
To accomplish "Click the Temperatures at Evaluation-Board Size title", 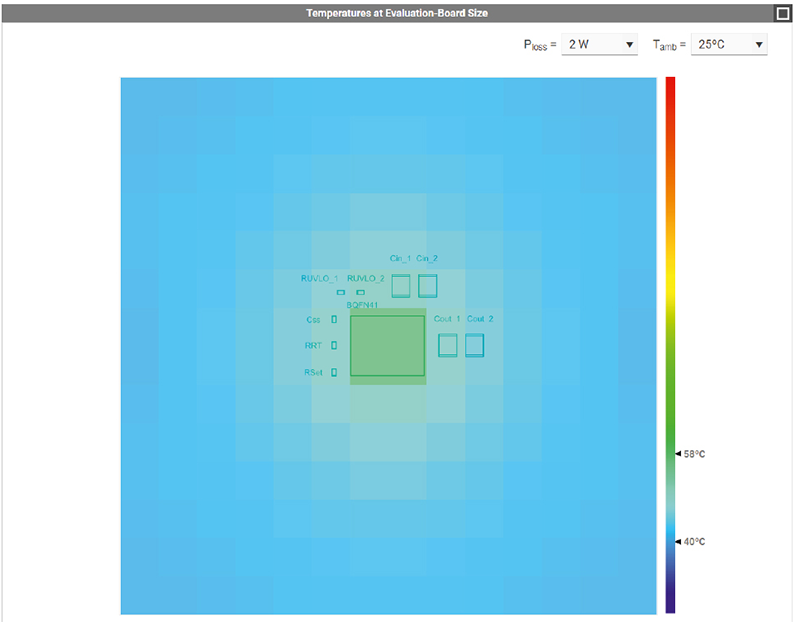I will [x=400, y=12].
